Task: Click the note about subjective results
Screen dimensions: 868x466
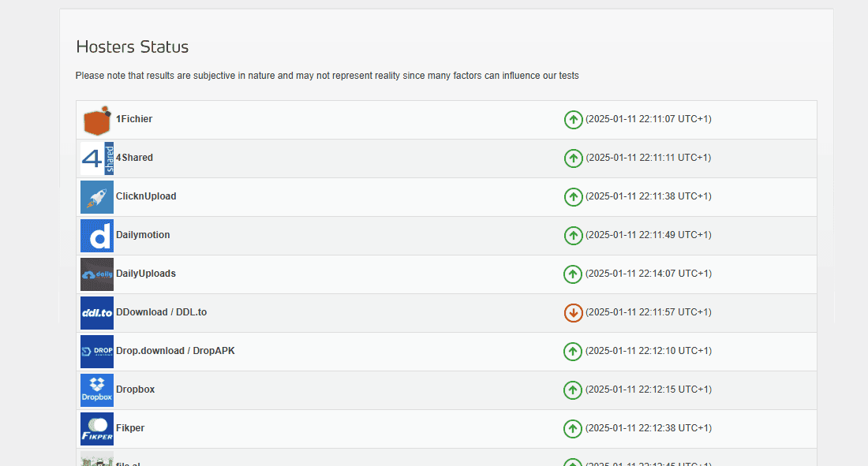Action: [327, 76]
